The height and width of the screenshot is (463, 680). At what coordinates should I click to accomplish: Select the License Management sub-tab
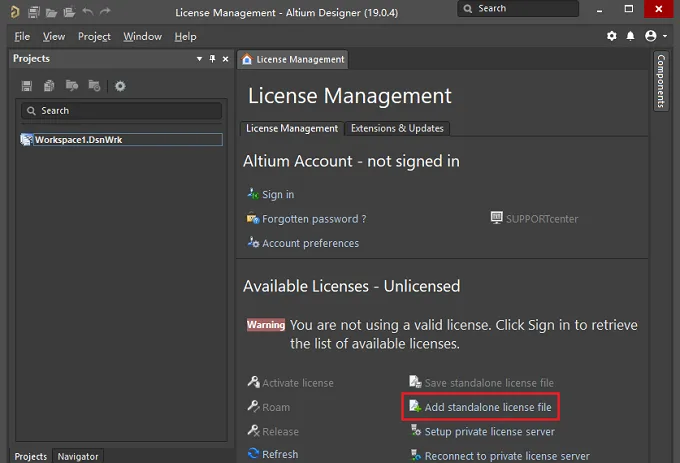point(292,128)
